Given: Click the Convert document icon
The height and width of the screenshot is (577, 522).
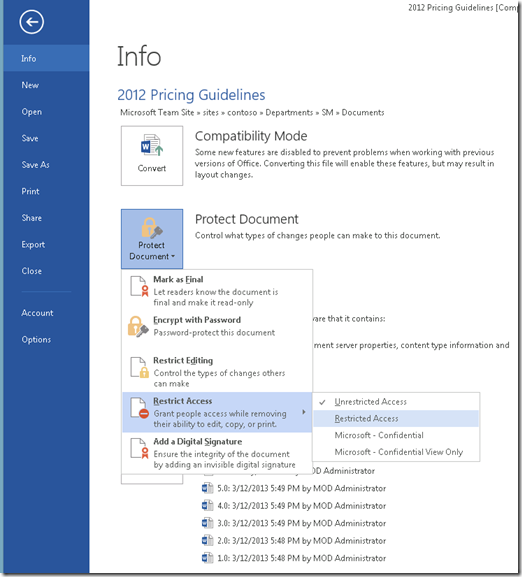Looking at the screenshot, I should point(152,146).
